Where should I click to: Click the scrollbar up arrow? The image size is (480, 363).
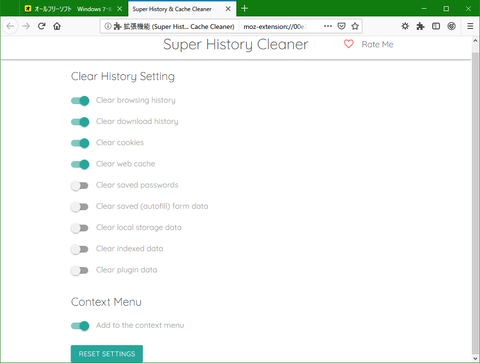click(x=475, y=41)
